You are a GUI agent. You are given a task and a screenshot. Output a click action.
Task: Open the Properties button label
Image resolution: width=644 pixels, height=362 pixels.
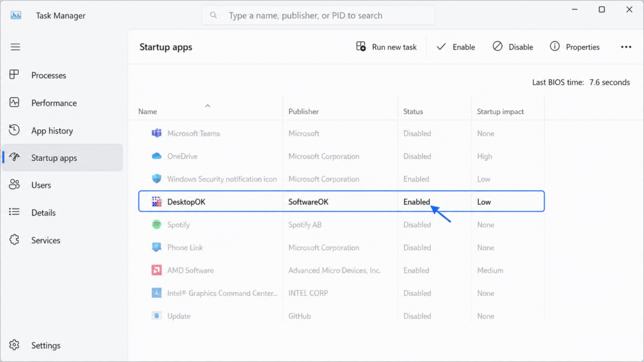(582, 47)
